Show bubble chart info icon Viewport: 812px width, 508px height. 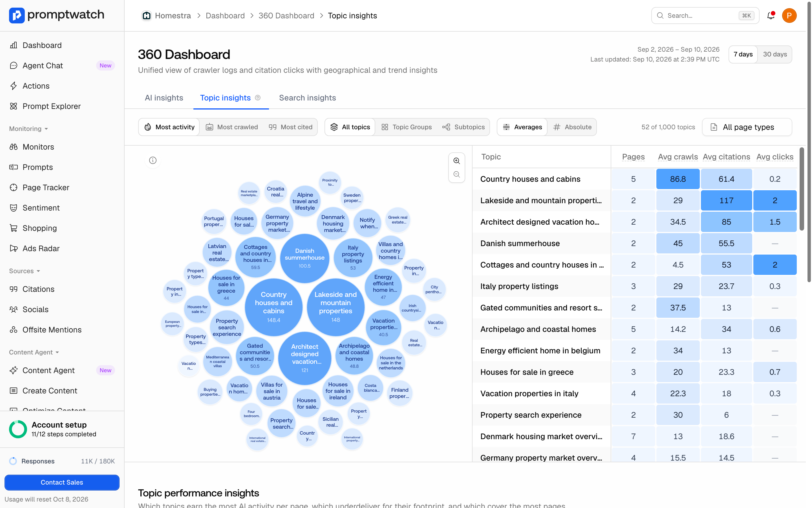click(153, 160)
